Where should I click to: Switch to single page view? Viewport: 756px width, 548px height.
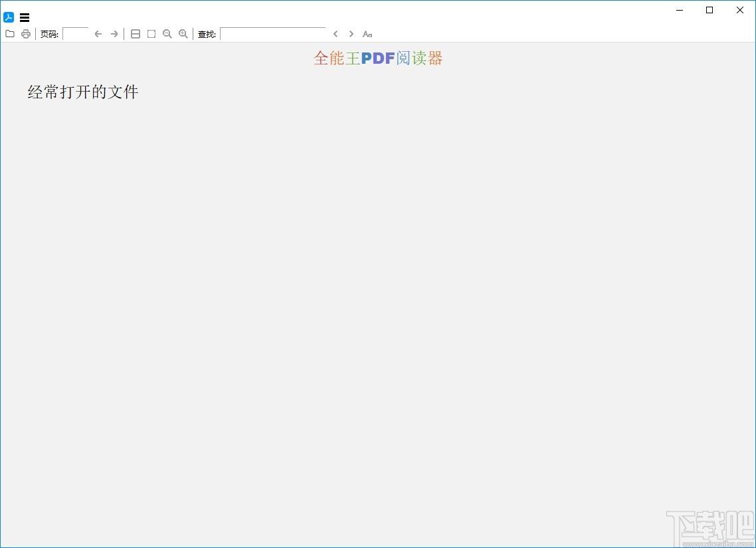(151, 34)
